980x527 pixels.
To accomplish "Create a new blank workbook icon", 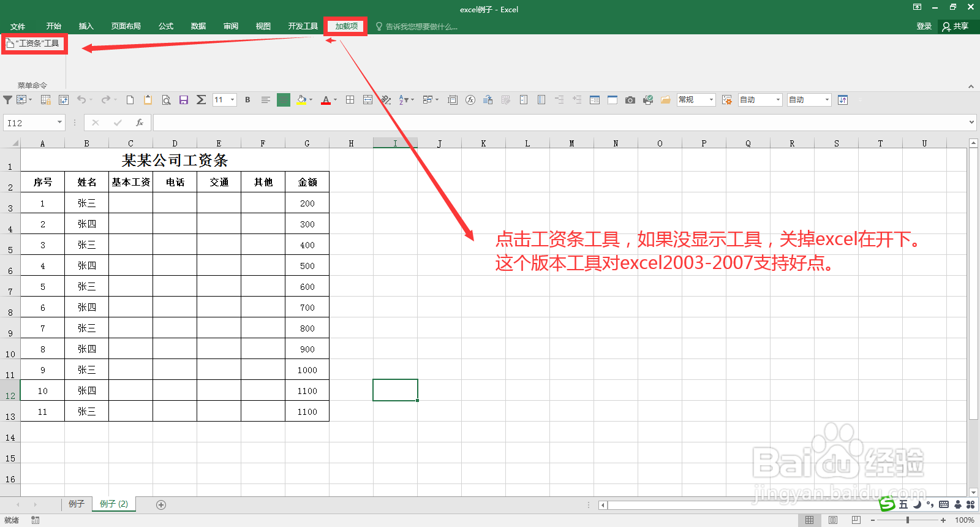I will click(130, 100).
